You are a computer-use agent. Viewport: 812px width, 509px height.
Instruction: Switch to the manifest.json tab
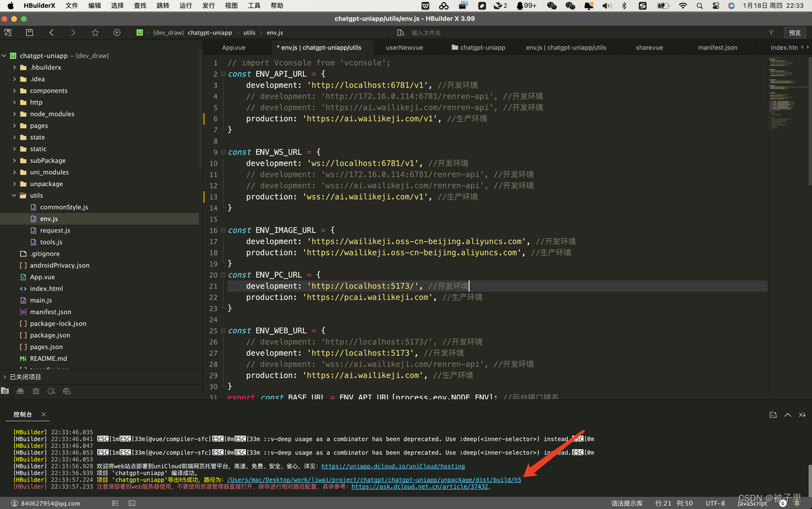pos(717,48)
